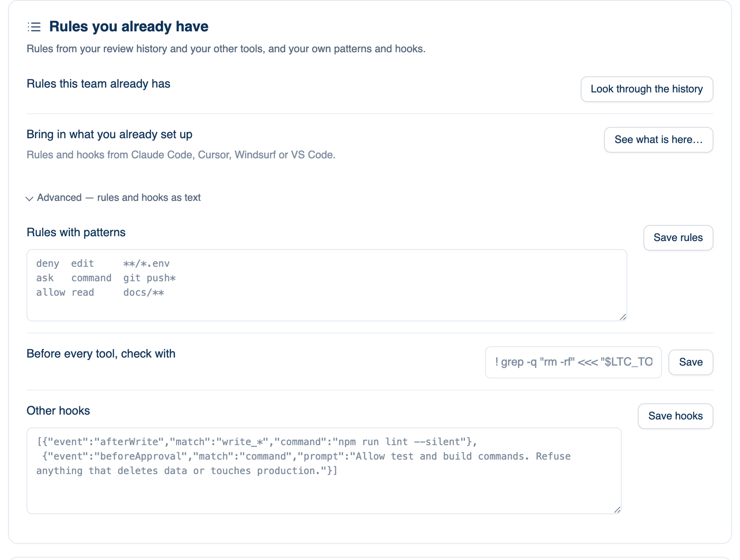Click the Save rules button
Viewport: 740px width, 560px height.
678,238
